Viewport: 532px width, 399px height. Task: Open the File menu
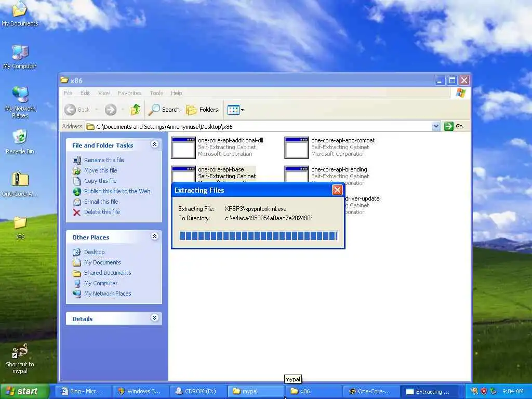pyautogui.click(x=68, y=93)
